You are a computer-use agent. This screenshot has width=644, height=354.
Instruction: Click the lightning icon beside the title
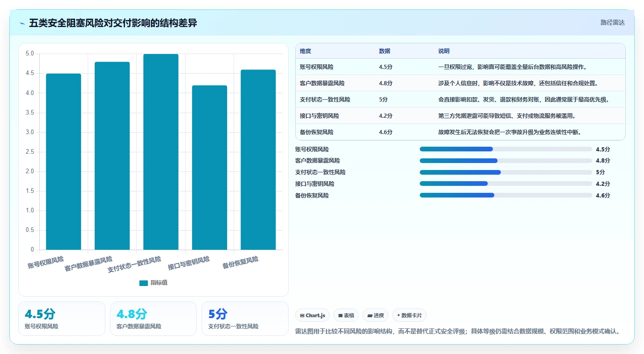(x=22, y=23)
